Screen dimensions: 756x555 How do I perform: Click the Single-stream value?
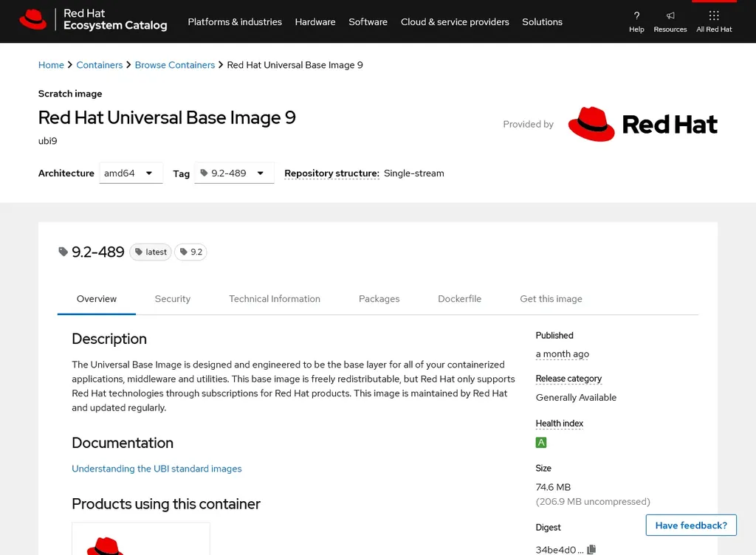413,173
